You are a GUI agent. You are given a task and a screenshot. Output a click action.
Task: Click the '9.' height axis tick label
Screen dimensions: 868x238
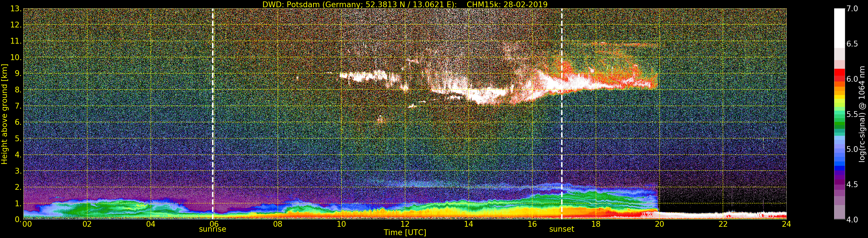click(x=18, y=73)
